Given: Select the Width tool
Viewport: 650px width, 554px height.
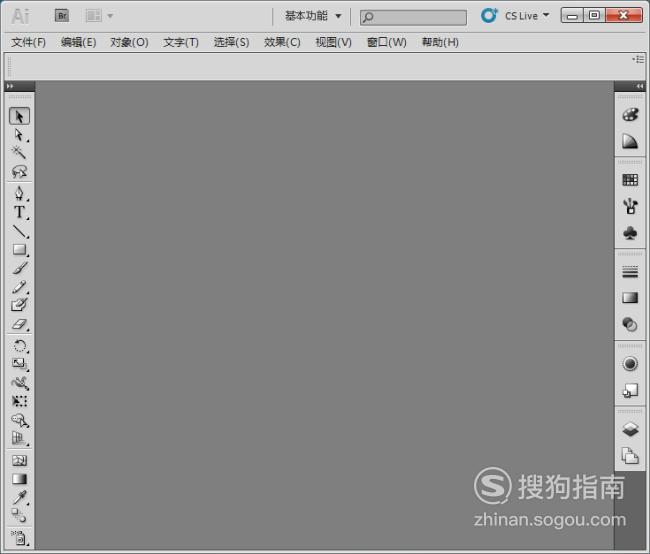Looking at the screenshot, I should click(x=19, y=383).
